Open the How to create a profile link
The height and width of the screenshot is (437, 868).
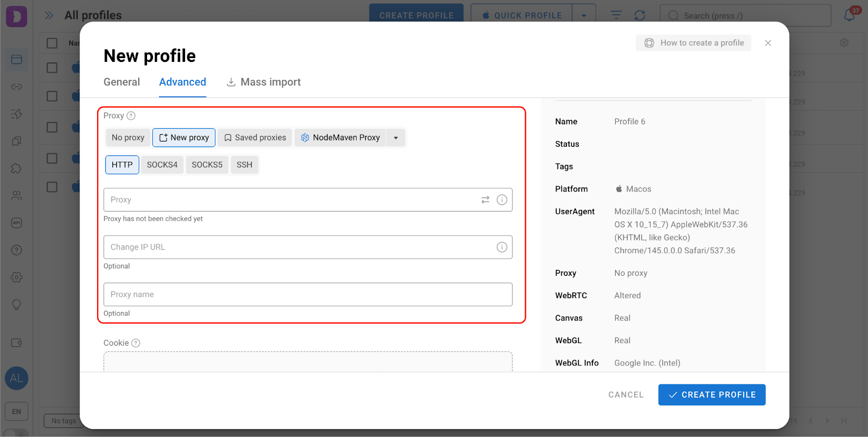click(x=694, y=43)
